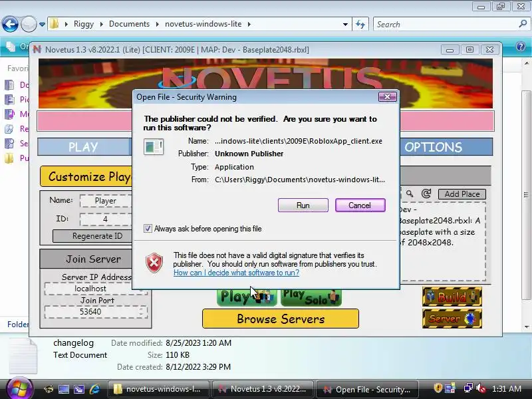Image resolution: width=532 pixels, height=399 pixels.
Task: Click the Play Solo button
Action: [x=311, y=297]
